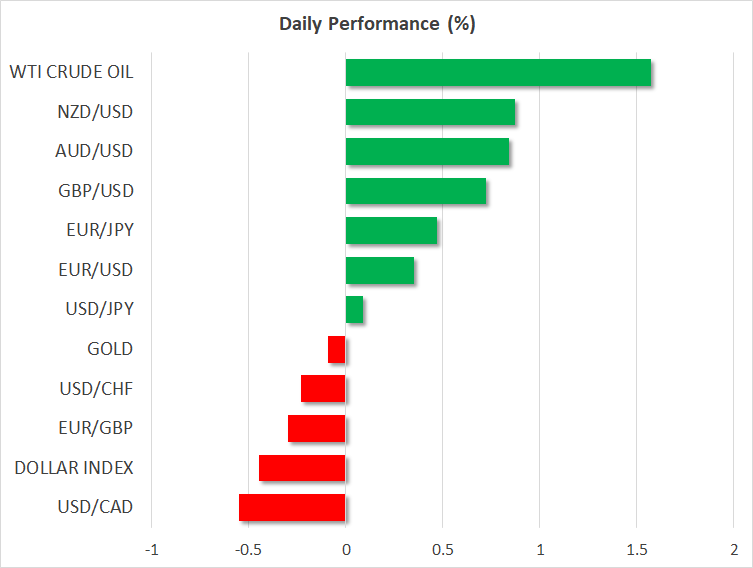The image size is (753, 568).
Task: Click the DOLLAR INDEX red bar
Action: [x=302, y=468]
